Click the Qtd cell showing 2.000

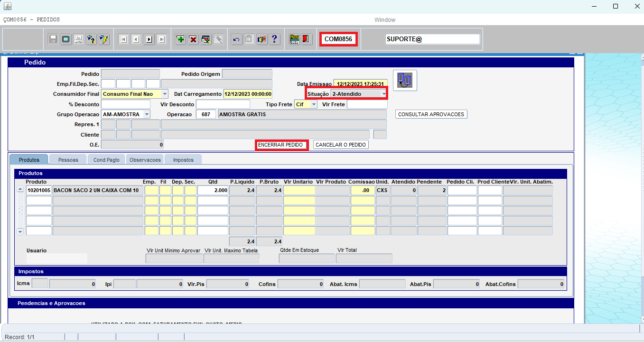click(x=213, y=190)
